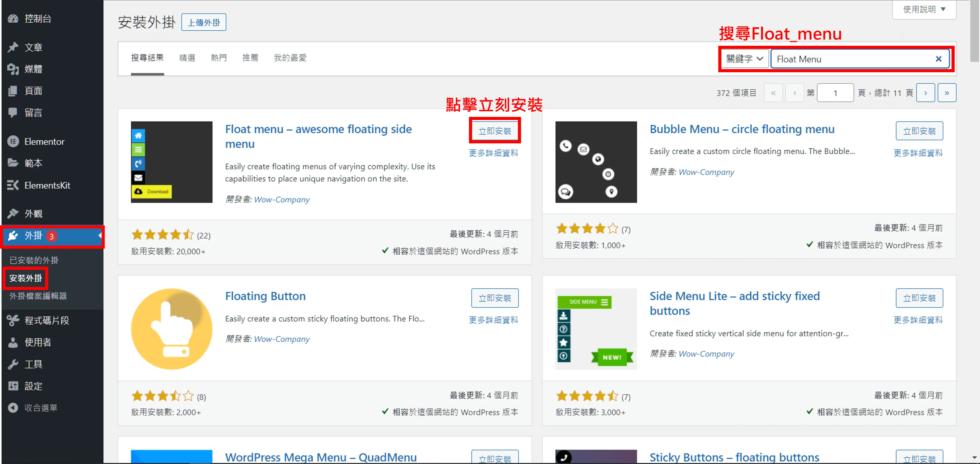The image size is (980, 464).
Task: Open the 範本 folder icon
Action: pyautogui.click(x=13, y=163)
